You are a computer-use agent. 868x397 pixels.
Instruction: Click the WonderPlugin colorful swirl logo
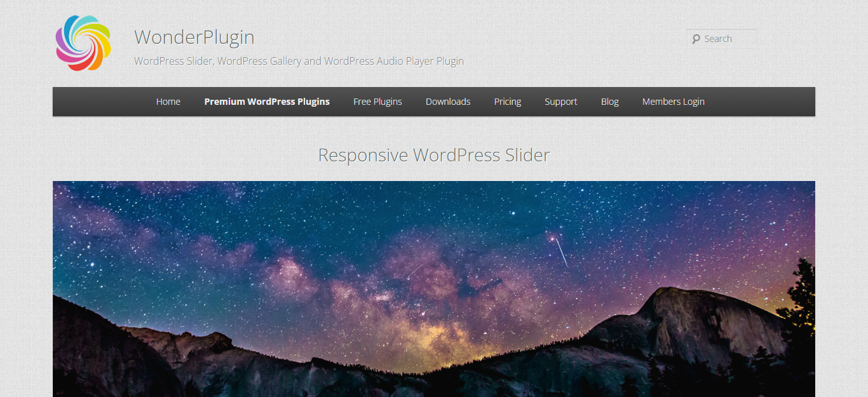[83, 43]
